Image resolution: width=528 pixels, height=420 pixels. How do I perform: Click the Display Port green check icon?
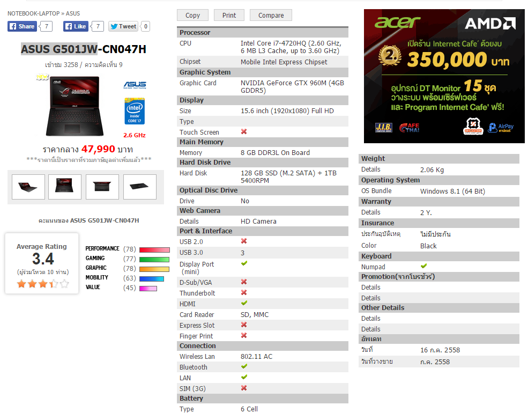pyautogui.click(x=244, y=263)
